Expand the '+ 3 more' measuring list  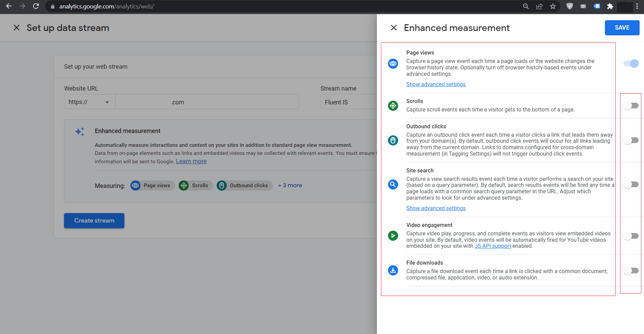290,186
